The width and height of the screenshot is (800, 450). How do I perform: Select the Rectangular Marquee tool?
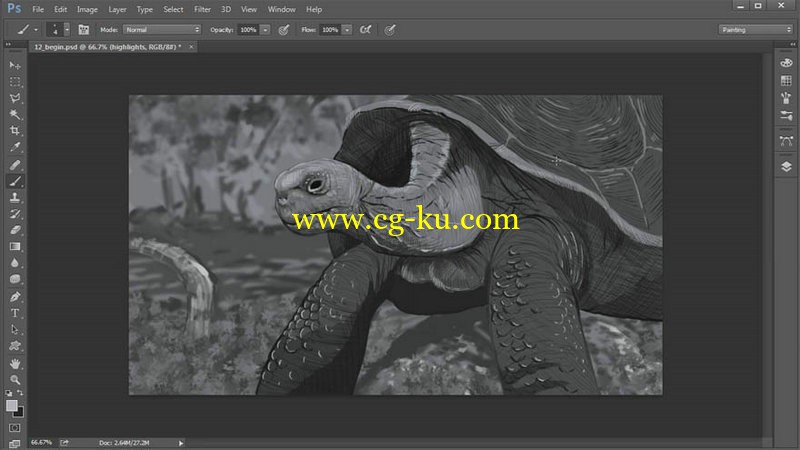15,82
